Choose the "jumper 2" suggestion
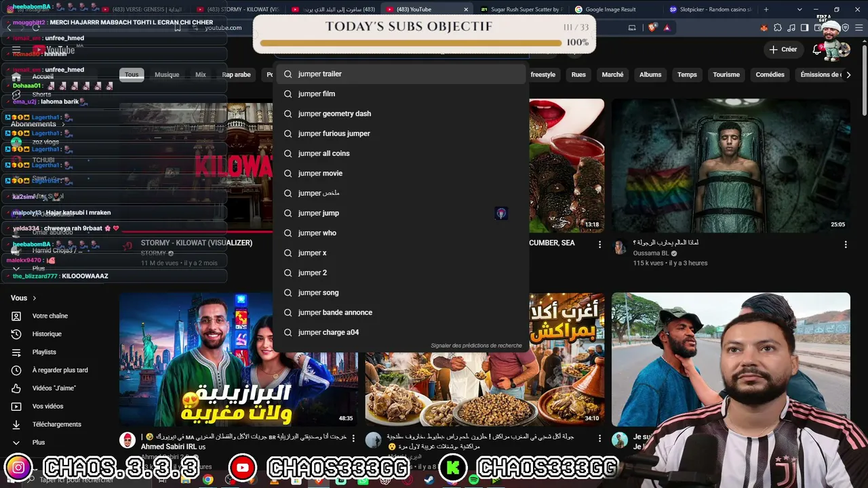868x488 pixels. point(400,272)
